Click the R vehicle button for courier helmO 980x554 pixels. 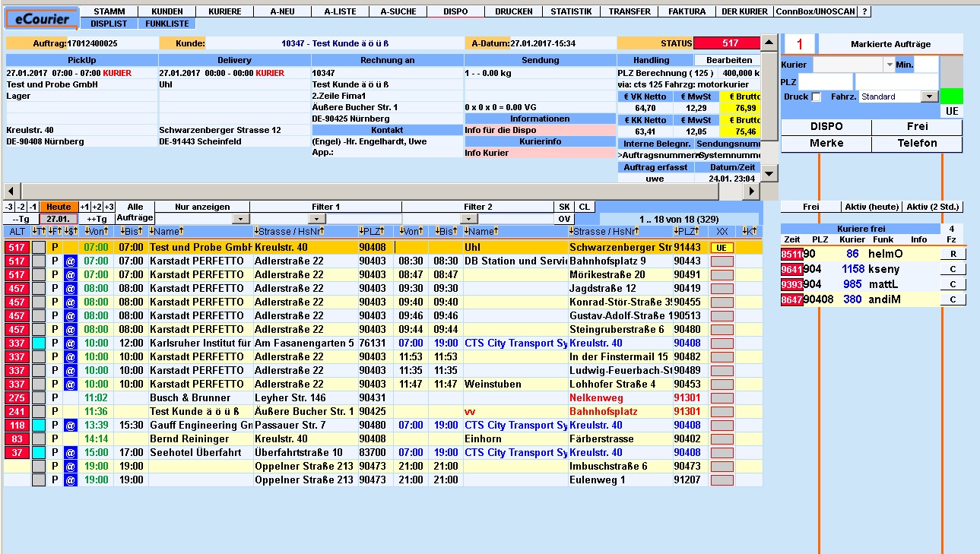(953, 255)
